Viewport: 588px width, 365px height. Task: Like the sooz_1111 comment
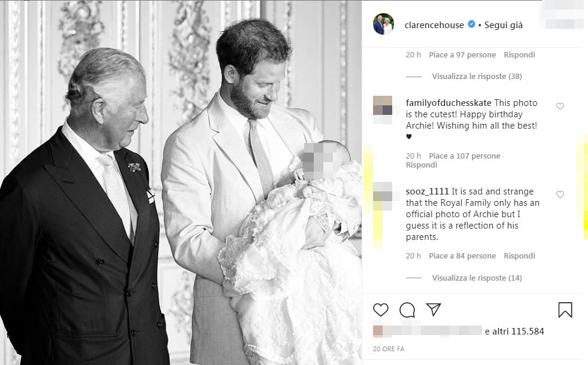coord(560,194)
